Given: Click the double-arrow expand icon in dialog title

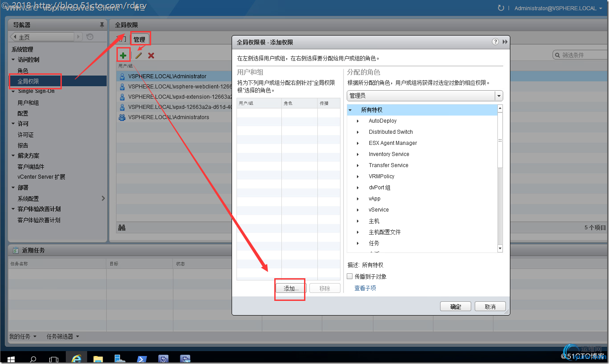Looking at the screenshot, I should [505, 42].
